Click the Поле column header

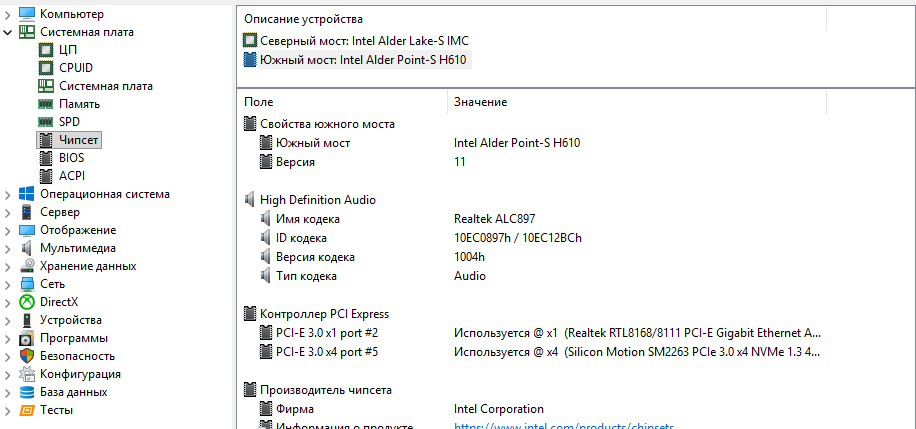click(258, 102)
